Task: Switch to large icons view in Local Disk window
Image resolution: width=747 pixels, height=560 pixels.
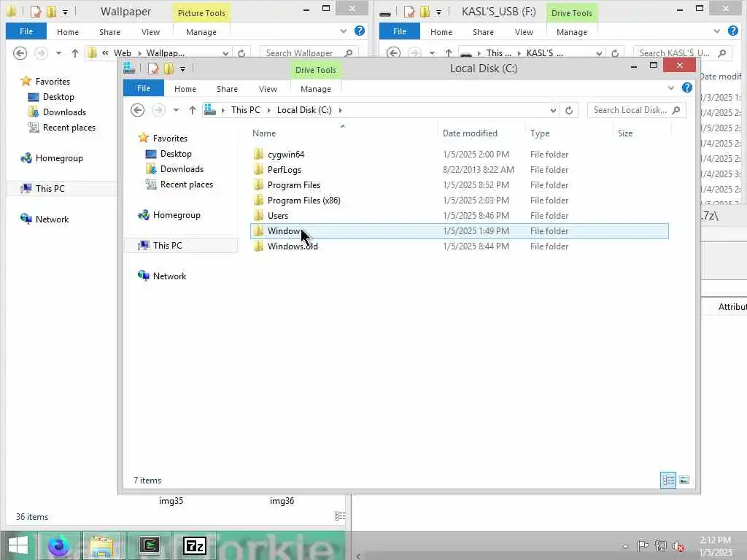Action: (684, 480)
